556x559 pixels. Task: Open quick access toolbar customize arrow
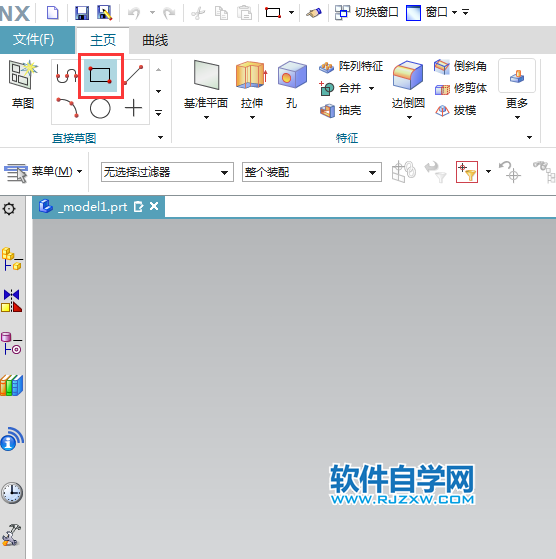tap(465, 12)
